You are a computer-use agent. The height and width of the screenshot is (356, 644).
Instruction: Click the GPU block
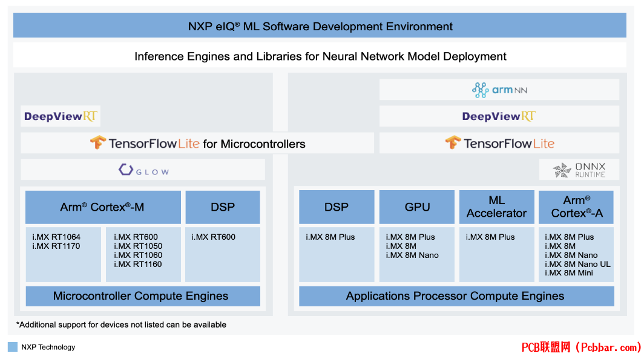pyautogui.click(x=417, y=207)
